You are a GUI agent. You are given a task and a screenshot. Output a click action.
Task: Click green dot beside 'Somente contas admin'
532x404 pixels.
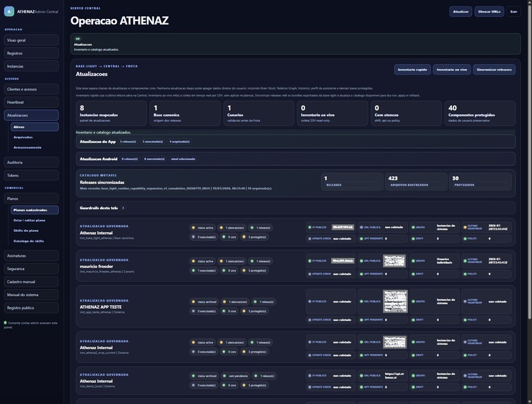[x=5, y=323]
